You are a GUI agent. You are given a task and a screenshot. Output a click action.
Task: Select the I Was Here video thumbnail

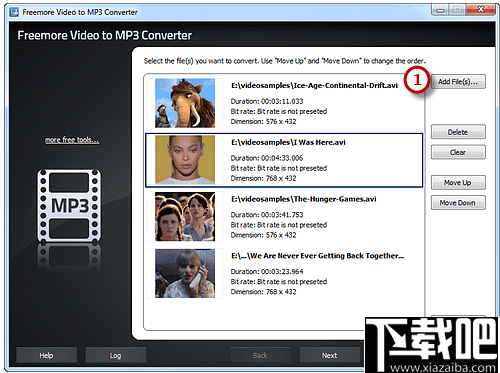click(x=185, y=160)
